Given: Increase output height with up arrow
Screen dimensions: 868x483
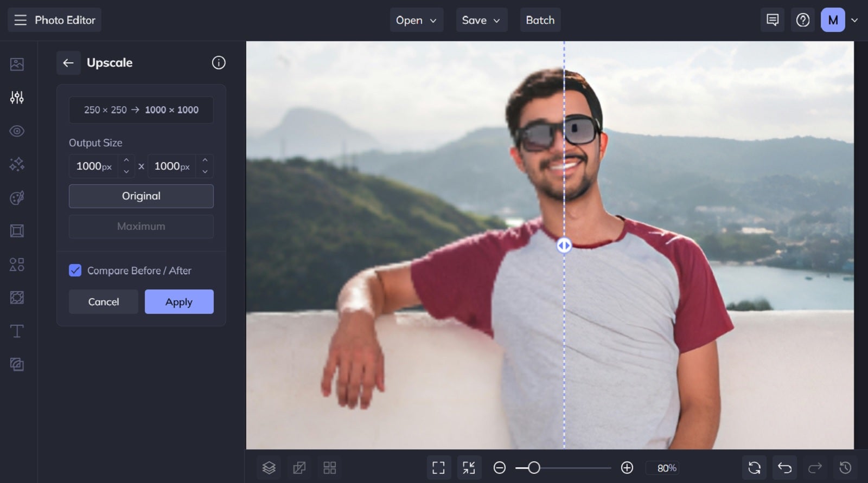Looking at the screenshot, I should (205, 160).
